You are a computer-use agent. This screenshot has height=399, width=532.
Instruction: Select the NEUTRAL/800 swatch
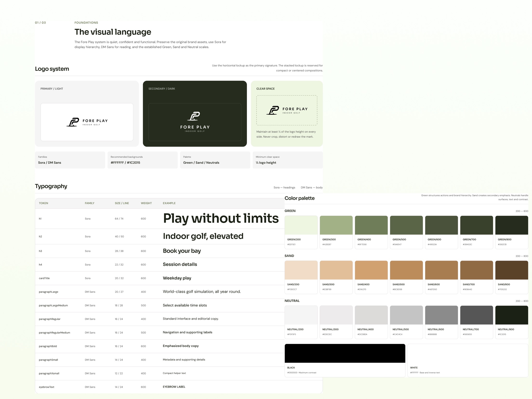[x=512, y=322]
